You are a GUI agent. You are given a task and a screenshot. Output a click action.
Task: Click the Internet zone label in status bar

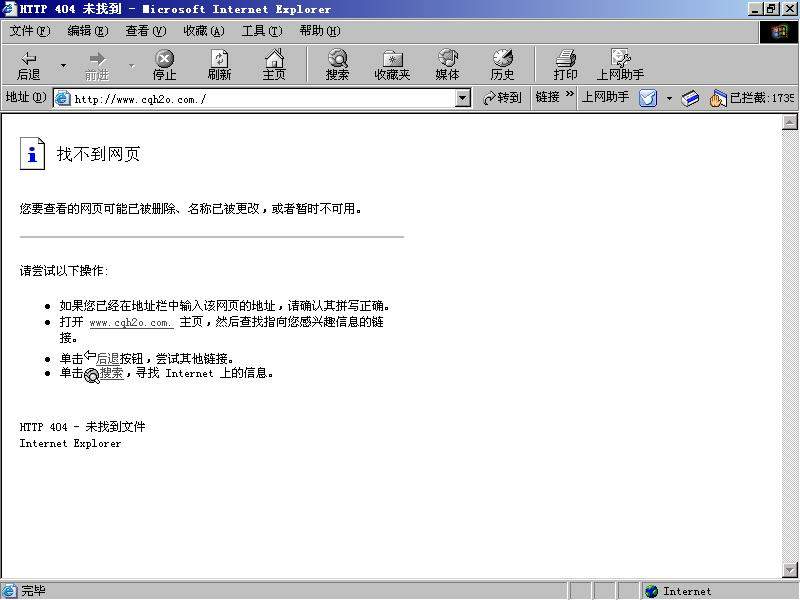pos(687,591)
